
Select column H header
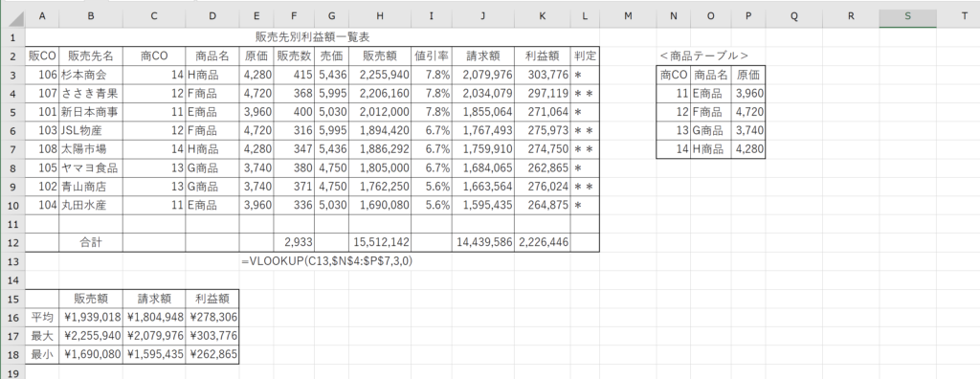(379, 17)
